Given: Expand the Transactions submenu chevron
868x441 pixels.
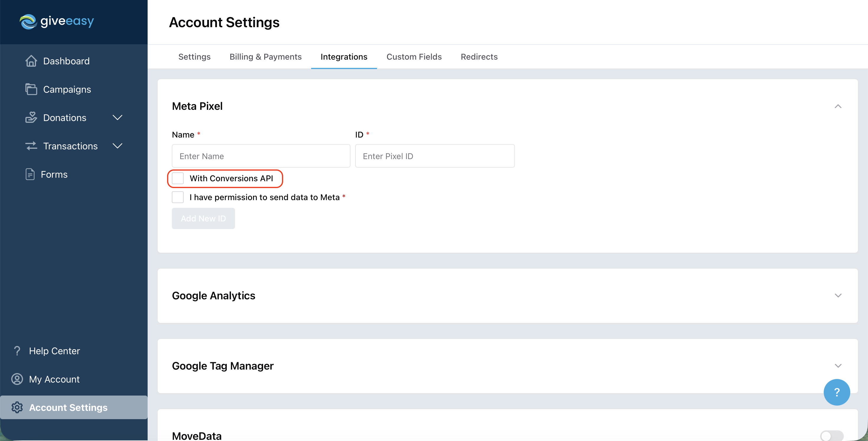Looking at the screenshot, I should [117, 146].
